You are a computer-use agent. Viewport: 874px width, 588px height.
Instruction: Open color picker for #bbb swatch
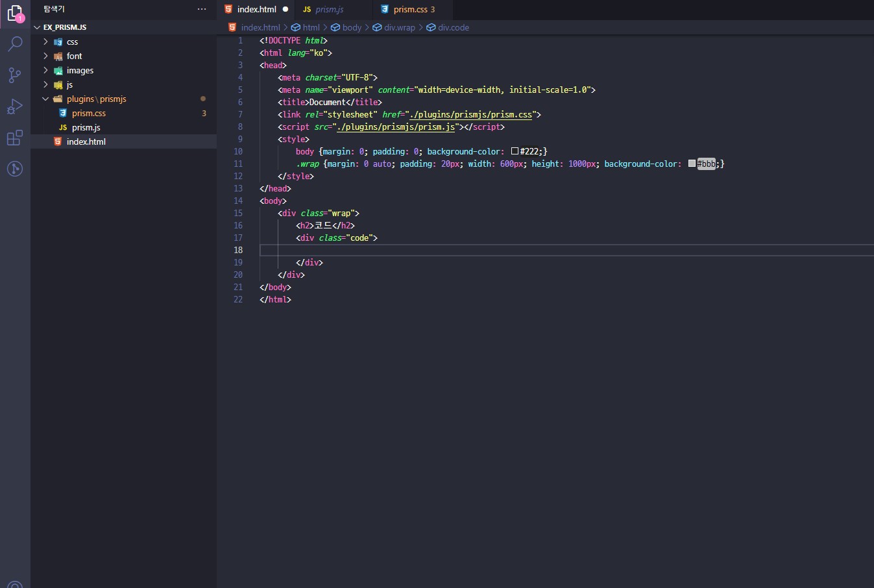tap(692, 164)
